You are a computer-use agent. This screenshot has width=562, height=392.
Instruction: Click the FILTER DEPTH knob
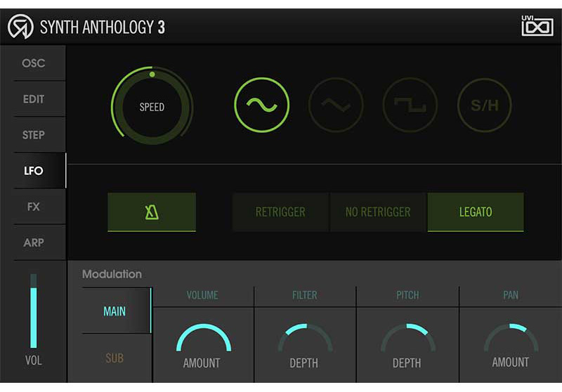coord(306,337)
